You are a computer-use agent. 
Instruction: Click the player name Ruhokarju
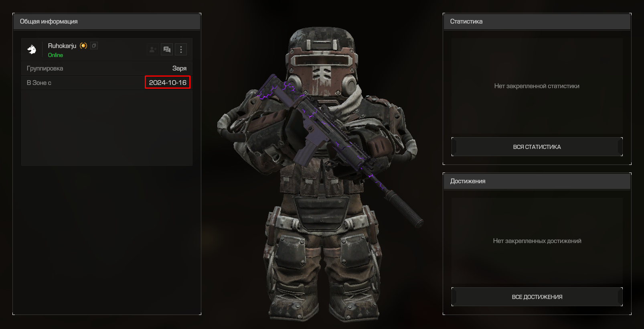tap(62, 46)
